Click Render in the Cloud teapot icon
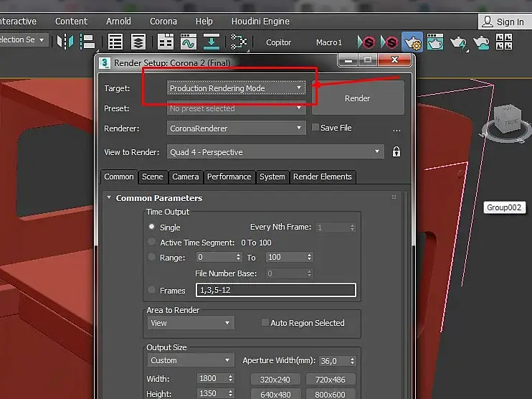532x399 pixels. pyautogui.click(x=481, y=42)
